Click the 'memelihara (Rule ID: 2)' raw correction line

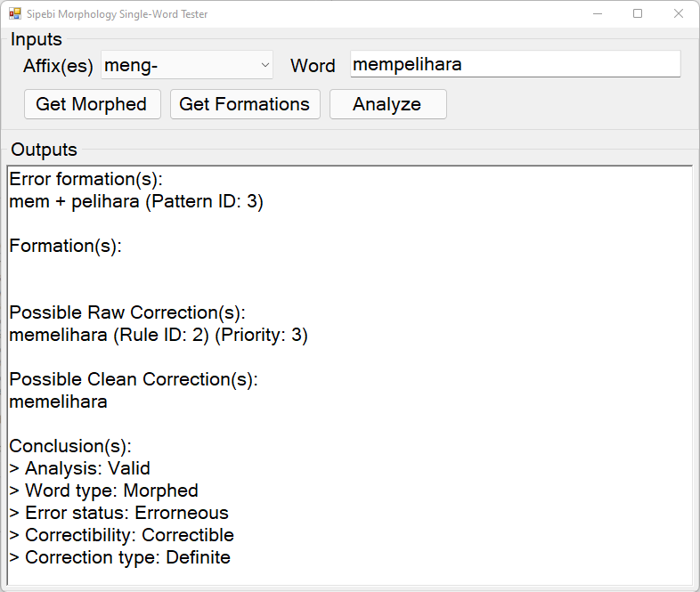tap(159, 335)
